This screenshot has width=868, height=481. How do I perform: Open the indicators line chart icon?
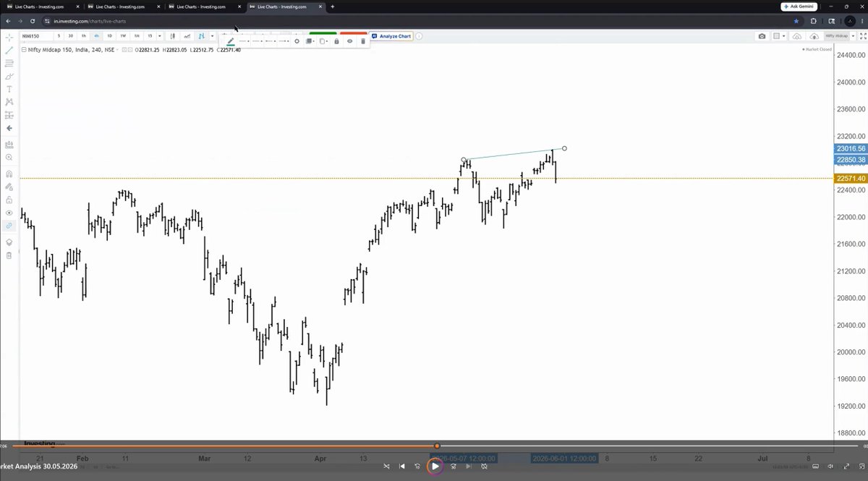click(x=187, y=35)
